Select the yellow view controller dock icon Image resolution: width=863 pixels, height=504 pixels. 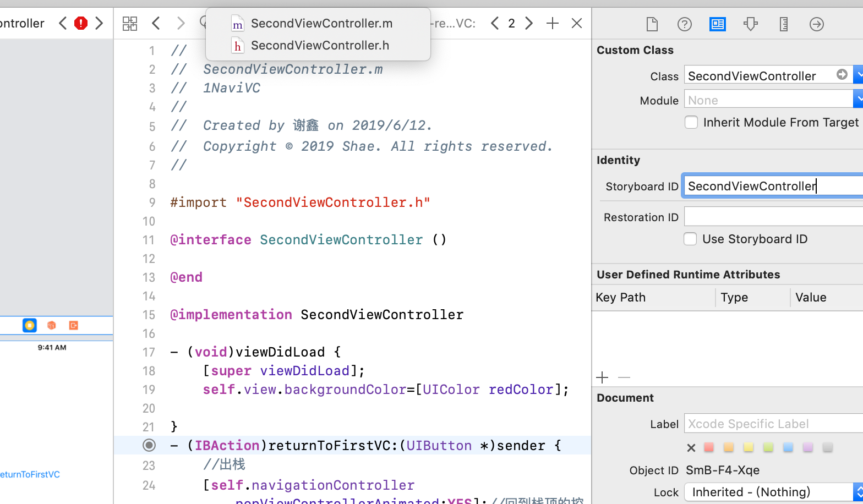30,325
